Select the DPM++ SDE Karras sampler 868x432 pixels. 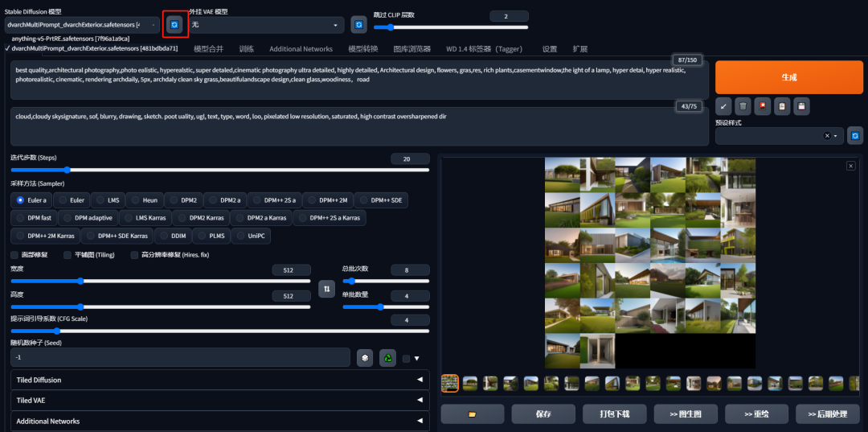pos(117,236)
